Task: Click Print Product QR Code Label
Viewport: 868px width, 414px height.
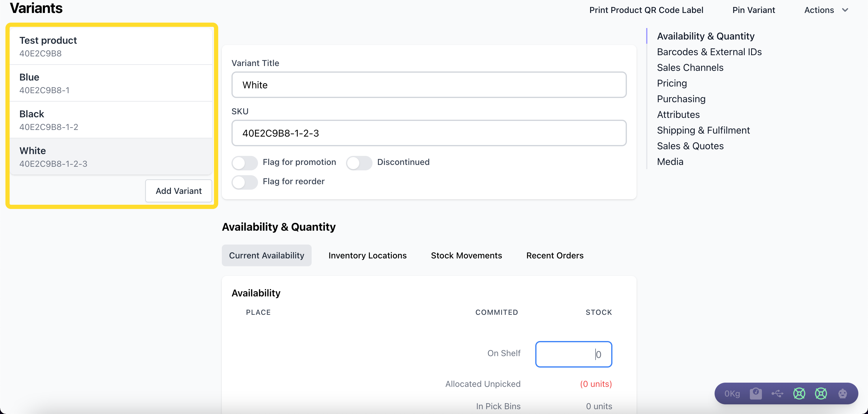Action: coord(646,10)
